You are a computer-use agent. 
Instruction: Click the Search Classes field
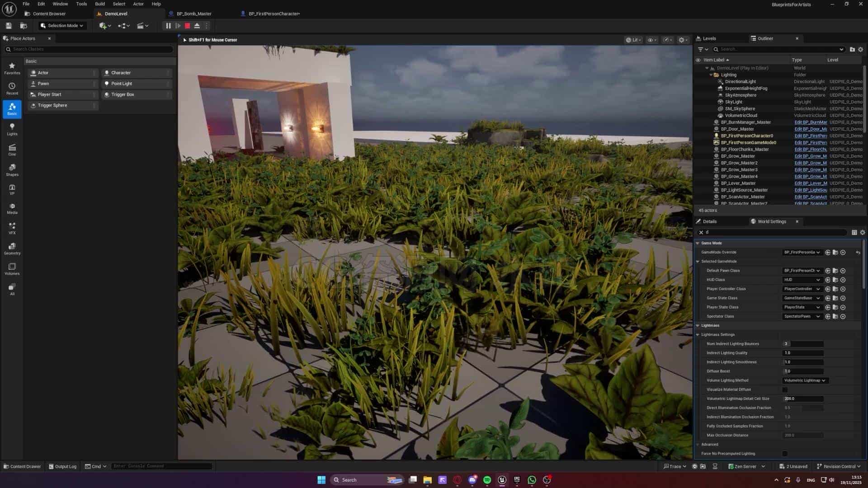[x=89, y=49]
